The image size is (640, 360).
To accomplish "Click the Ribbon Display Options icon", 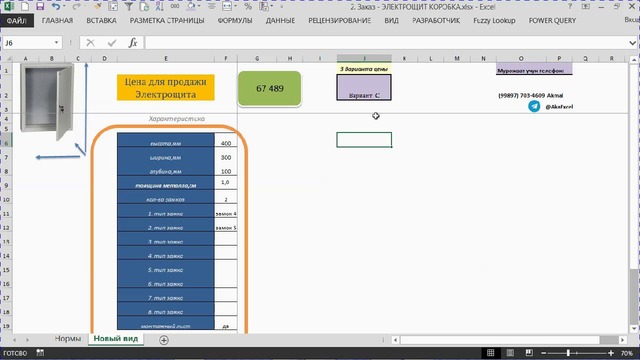I will pyautogui.click(x=586, y=7).
